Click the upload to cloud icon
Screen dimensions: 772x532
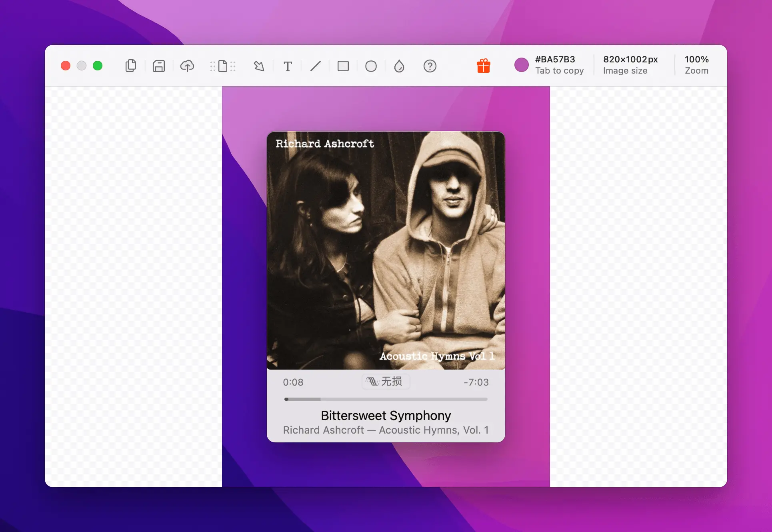(187, 66)
